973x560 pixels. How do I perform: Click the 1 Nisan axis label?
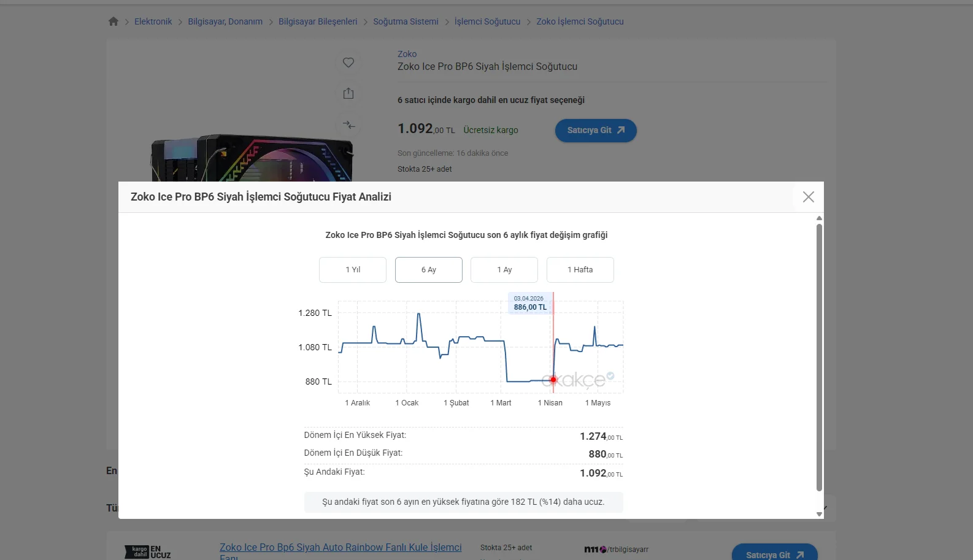(x=550, y=403)
